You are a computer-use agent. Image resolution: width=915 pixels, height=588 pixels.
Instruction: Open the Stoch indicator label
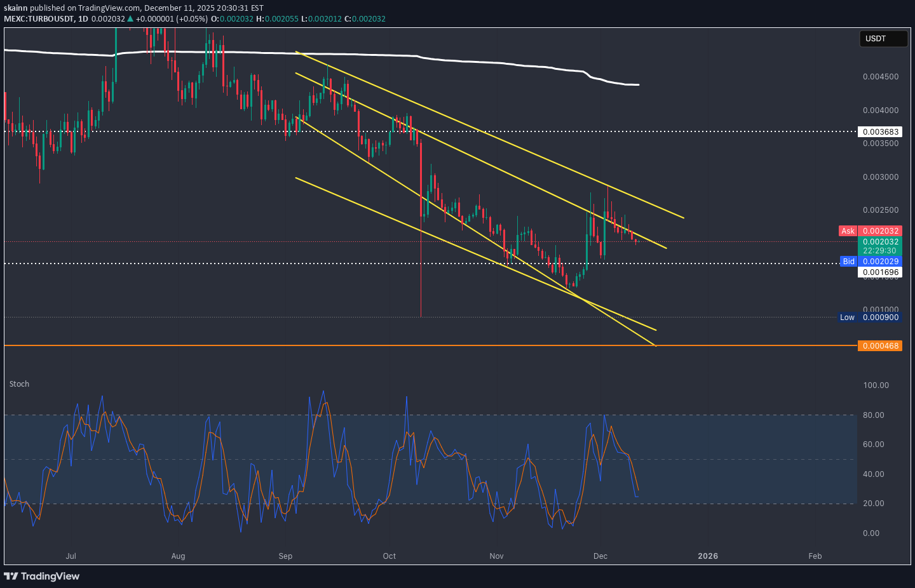[19, 384]
